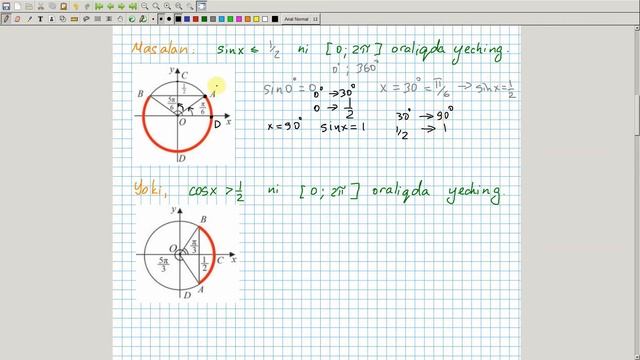The width and height of the screenshot is (640, 360).
Task: Pick the black color swatch
Action: tap(178, 19)
